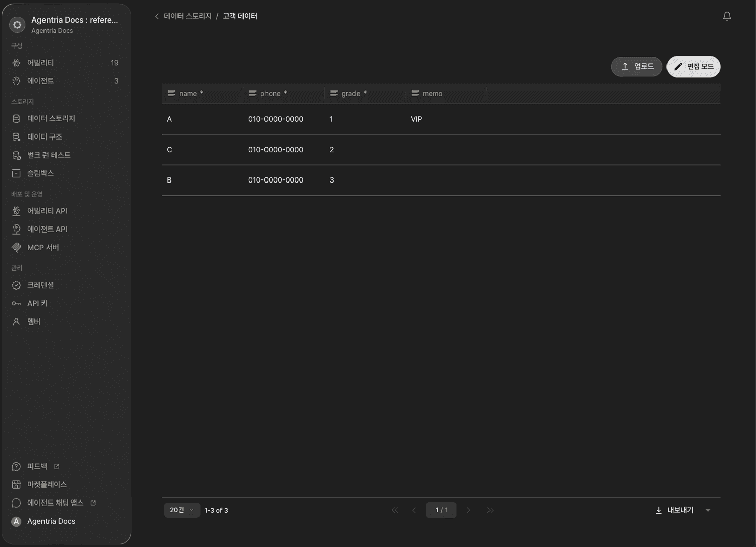Click the grade column type icon
Image resolution: width=756 pixels, height=547 pixels.
point(334,94)
